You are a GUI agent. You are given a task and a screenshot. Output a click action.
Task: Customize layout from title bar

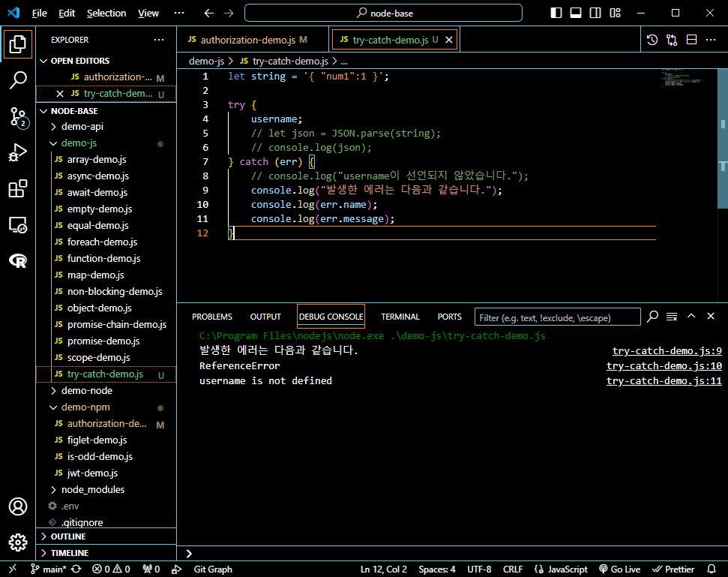pos(616,13)
